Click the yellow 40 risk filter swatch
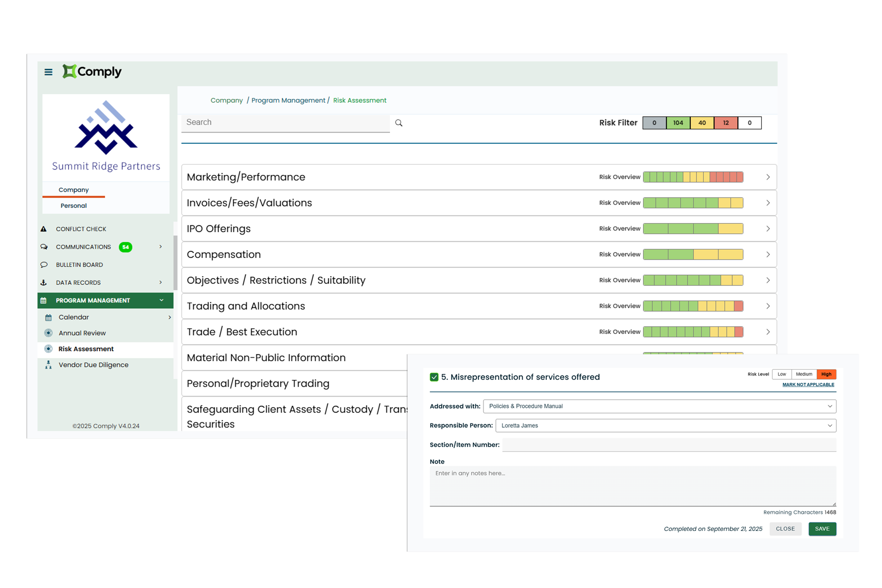882x588 pixels. (702, 123)
